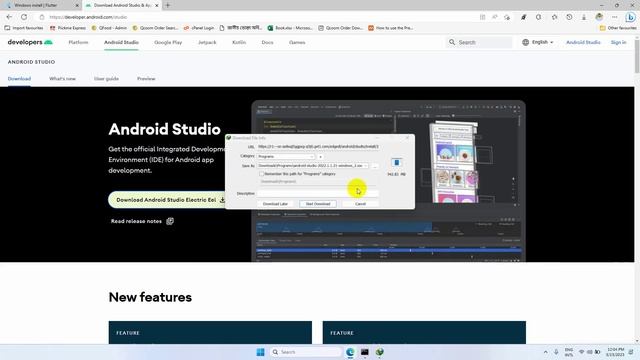
Task: Open the Google Play nav item
Action: tap(168, 42)
